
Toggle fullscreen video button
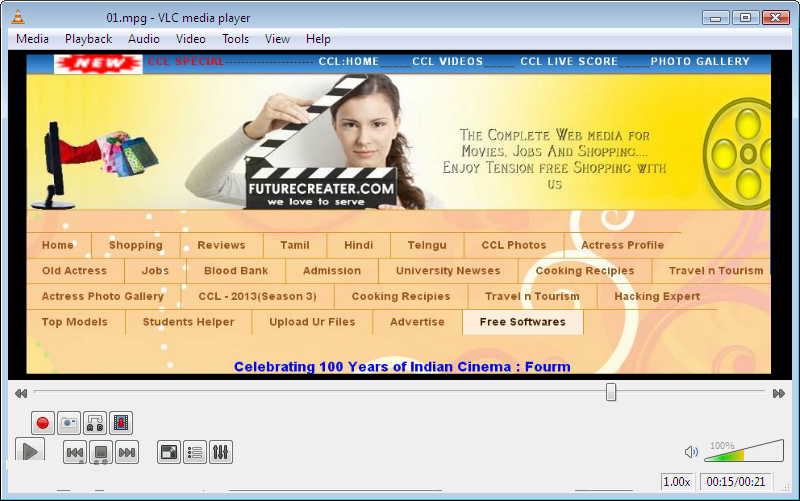[169, 452]
